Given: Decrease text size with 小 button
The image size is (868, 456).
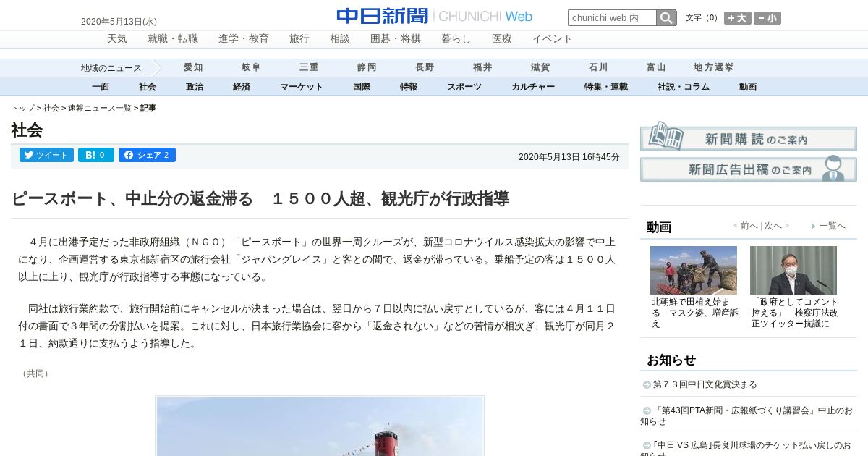Looking at the screenshot, I should (x=767, y=18).
